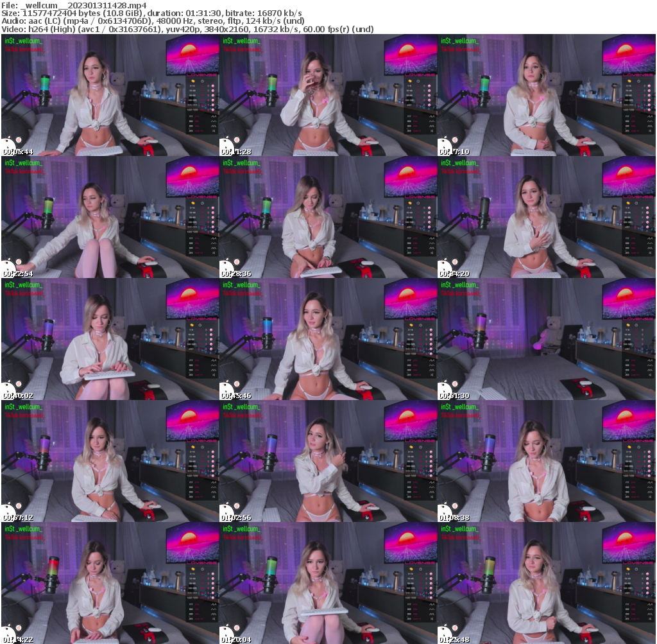Toggle the pink heart for the 2-15 tip tier
Screen dimensions: 657x644
click(x=213, y=85)
